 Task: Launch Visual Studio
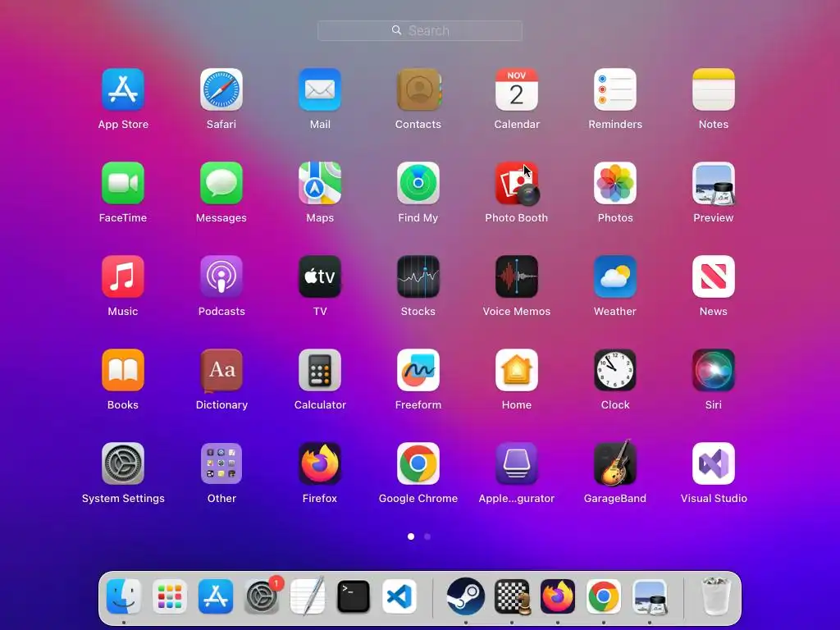point(714,463)
